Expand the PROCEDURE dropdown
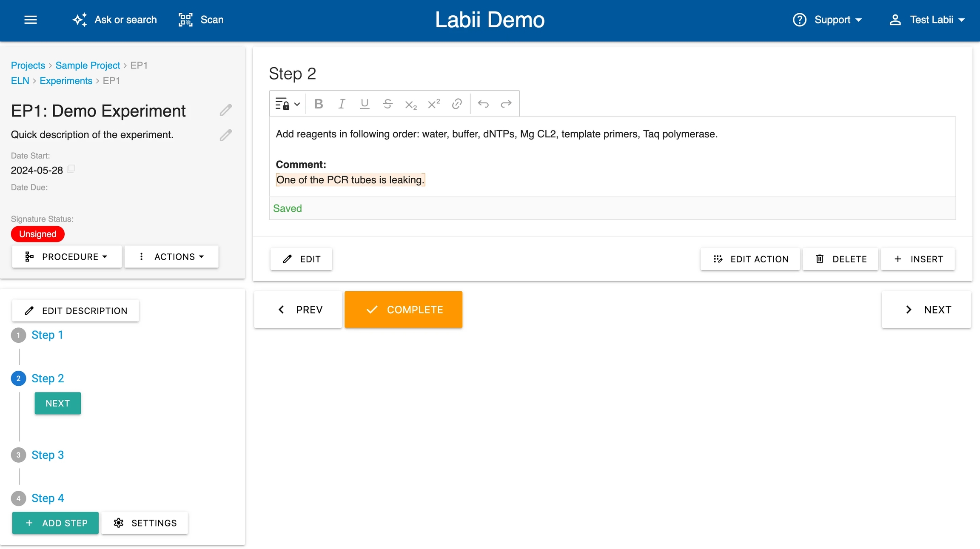The height and width of the screenshot is (549, 980). (x=67, y=257)
